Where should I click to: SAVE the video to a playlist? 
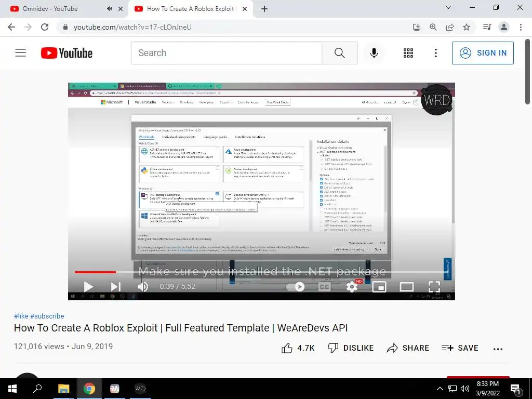point(460,348)
